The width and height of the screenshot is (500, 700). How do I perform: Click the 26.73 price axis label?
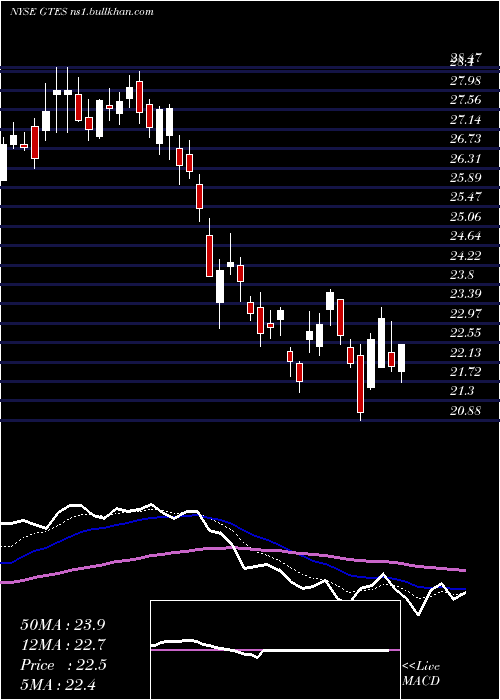(x=466, y=139)
